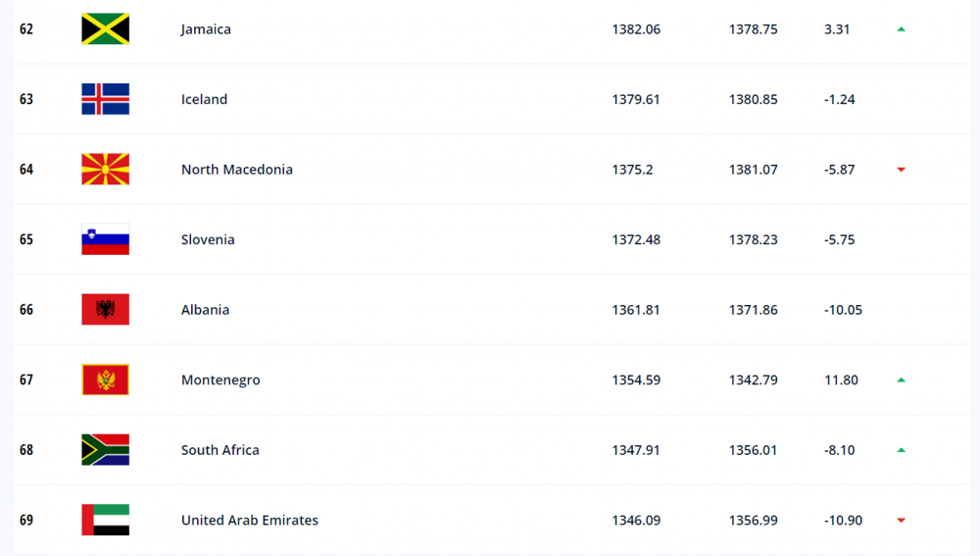Click the Jamaica flag icon
980x556 pixels.
coord(105,28)
